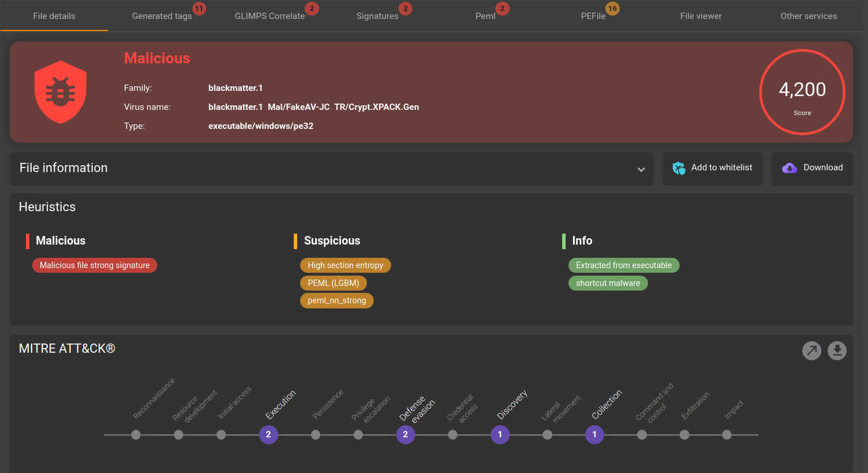Click the Exfiltration tactic node

[x=684, y=435]
